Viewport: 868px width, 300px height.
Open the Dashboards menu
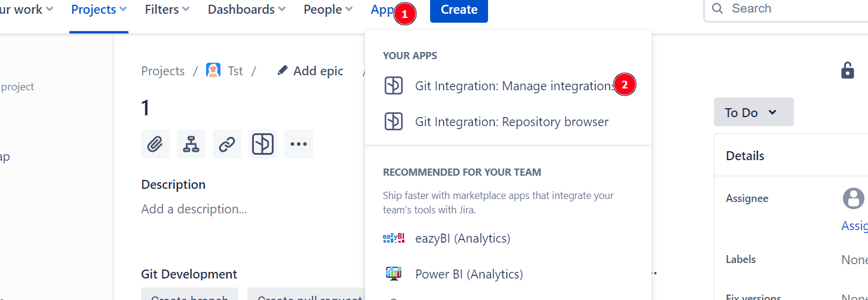click(x=246, y=10)
